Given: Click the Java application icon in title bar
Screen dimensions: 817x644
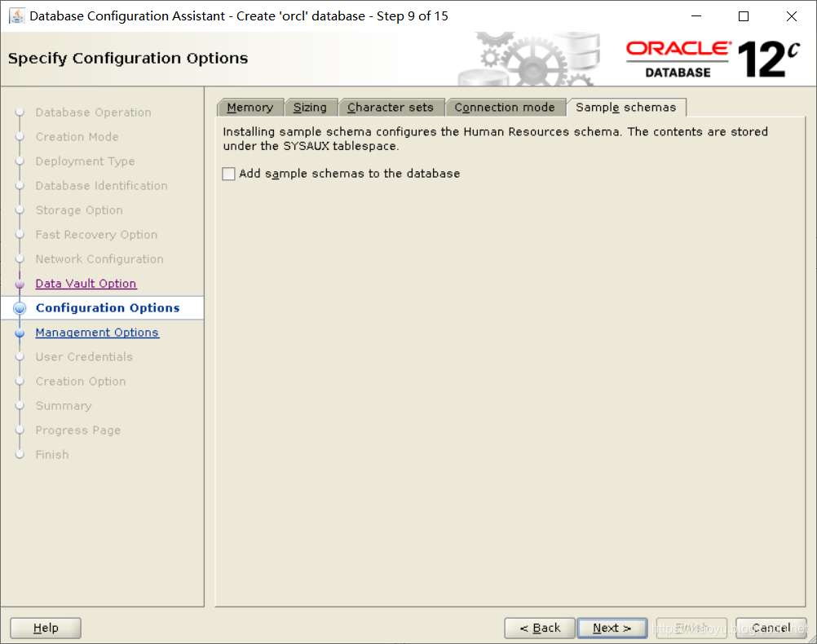Looking at the screenshot, I should [x=16, y=16].
